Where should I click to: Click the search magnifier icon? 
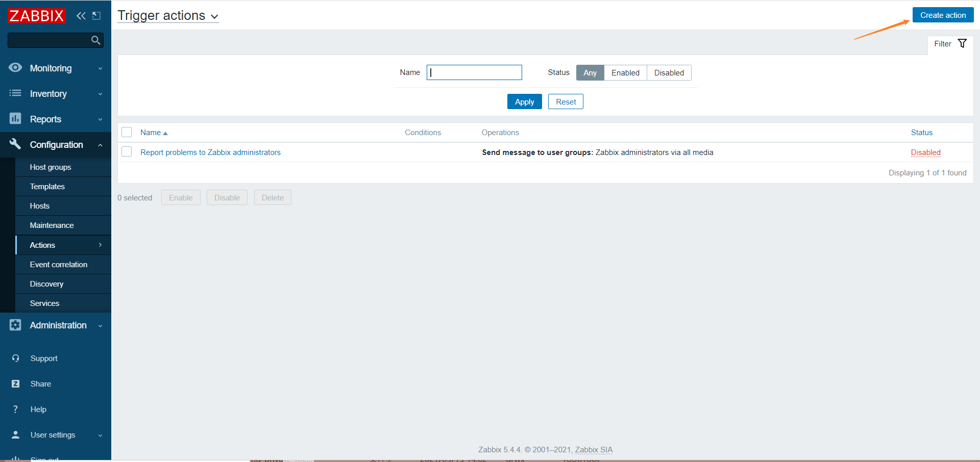tap(95, 40)
